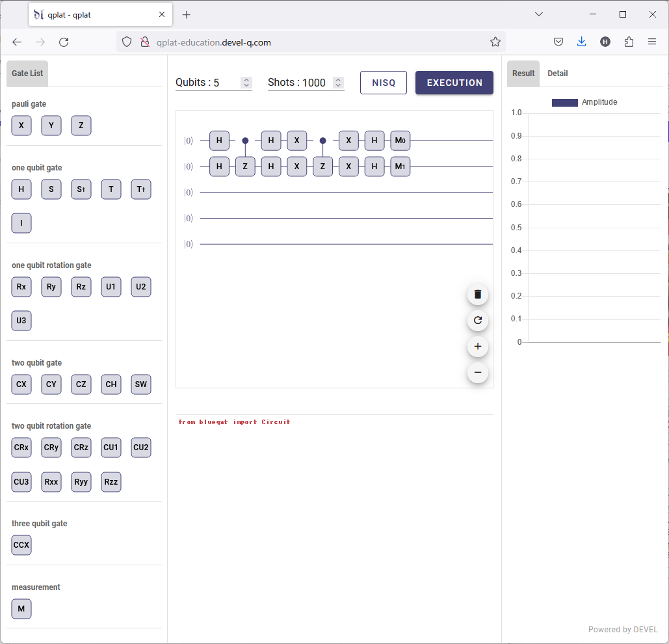Expand the list all tabs dropdown

539,14
